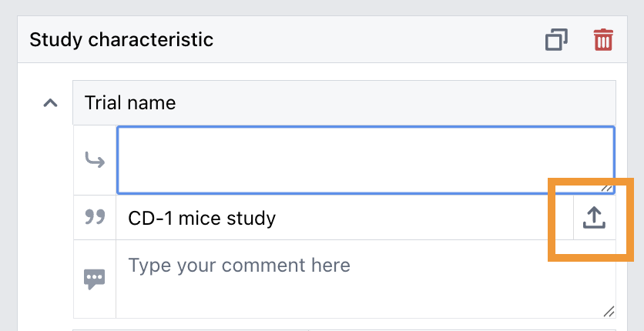
Task: Click the lower empty area of the comment box
Action: pyautogui.click(x=365, y=302)
